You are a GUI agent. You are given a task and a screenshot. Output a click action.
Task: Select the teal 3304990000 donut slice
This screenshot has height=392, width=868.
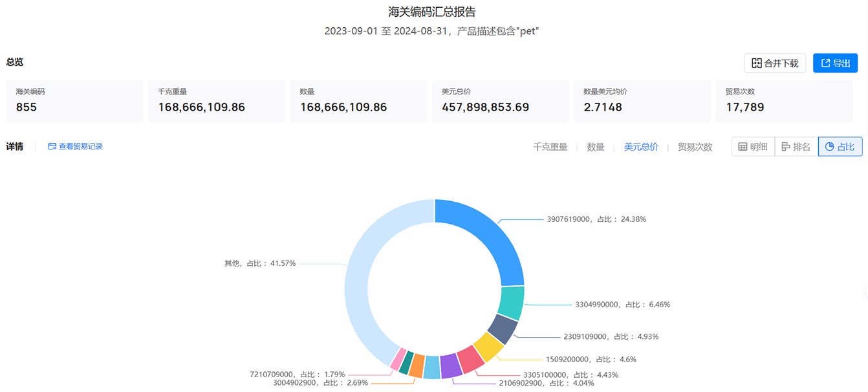click(x=511, y=302)
